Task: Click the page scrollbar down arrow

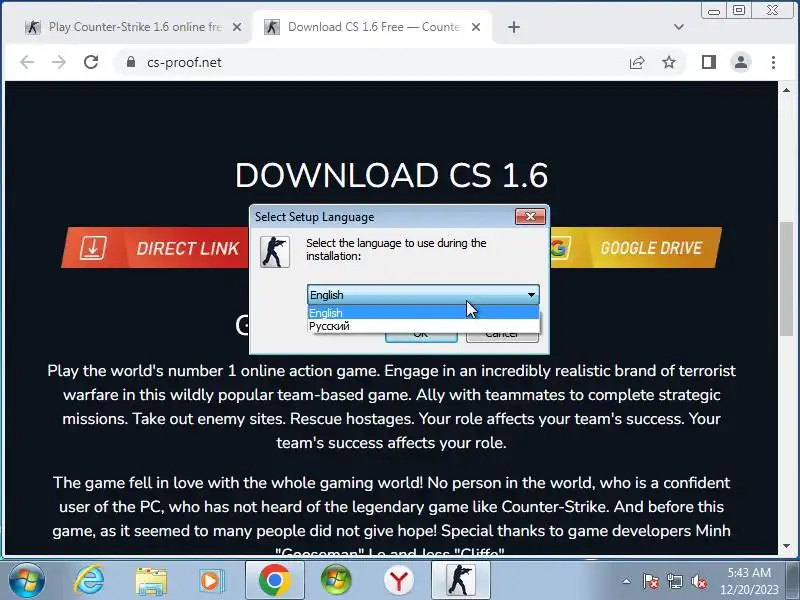Action: (x=786, y=546)
